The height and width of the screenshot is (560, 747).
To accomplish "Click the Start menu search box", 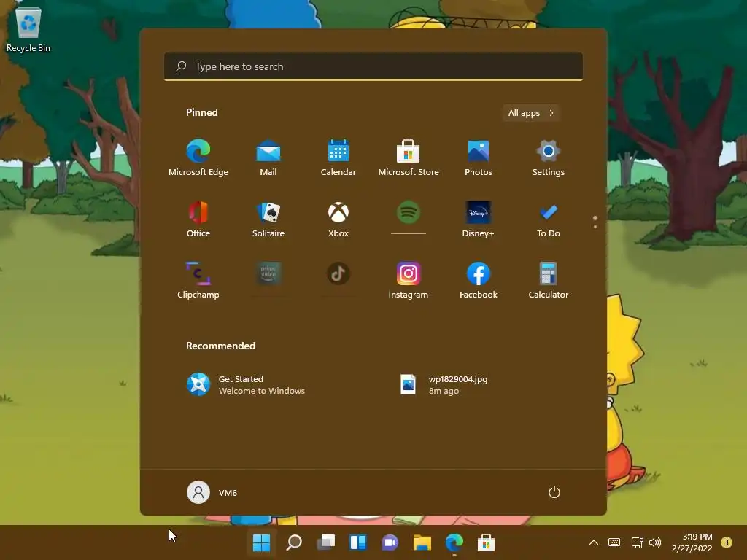I will point(373,66).
